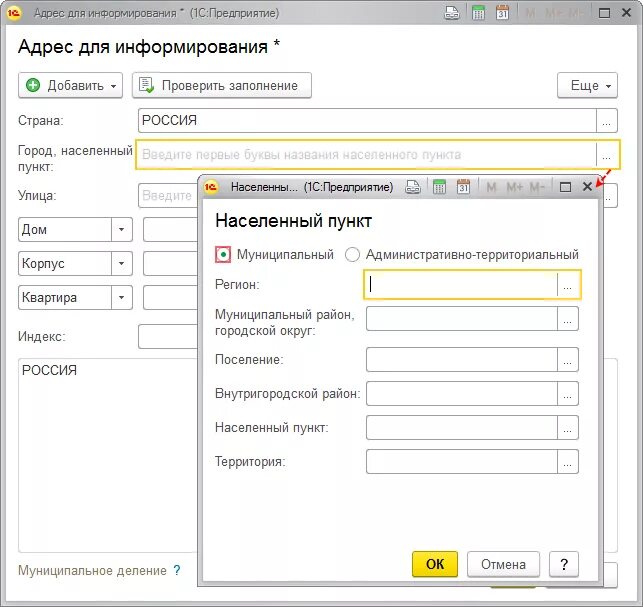The height and width of the screenshot is (607, 643).
Task: Click print icon in Населенный пункт dialog title bar
Action: click(413, 187)
